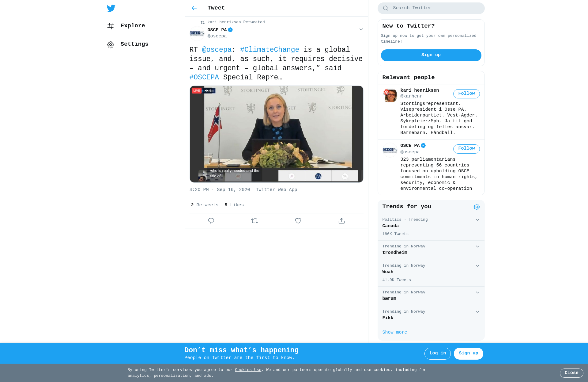Click the reply speech bubble icon
The width and height of the screenshot is (588, 382).
[211, 221]
